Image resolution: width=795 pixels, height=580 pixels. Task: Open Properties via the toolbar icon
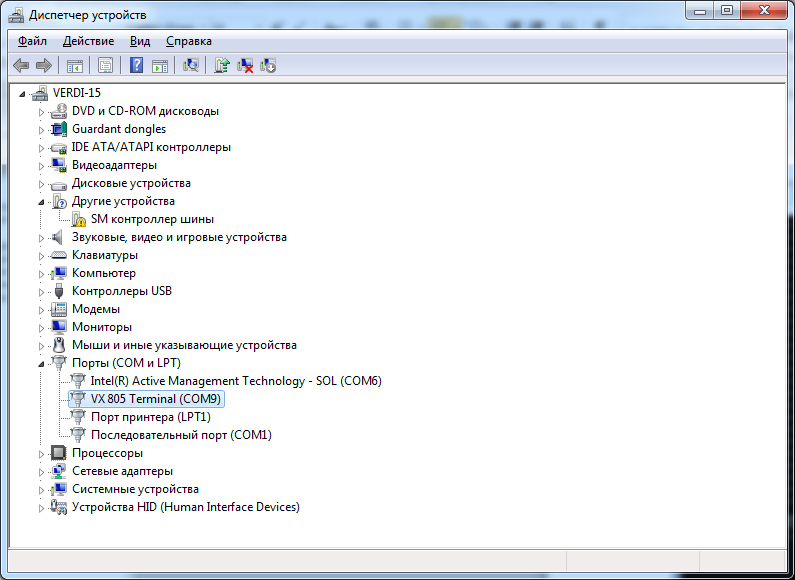click(104, 66)
